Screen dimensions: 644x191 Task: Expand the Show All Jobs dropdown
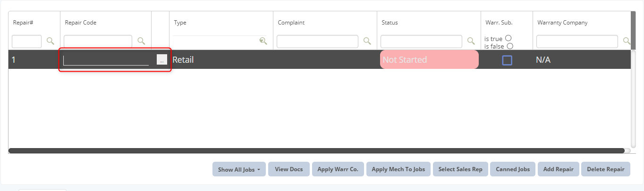click(239, 169)
